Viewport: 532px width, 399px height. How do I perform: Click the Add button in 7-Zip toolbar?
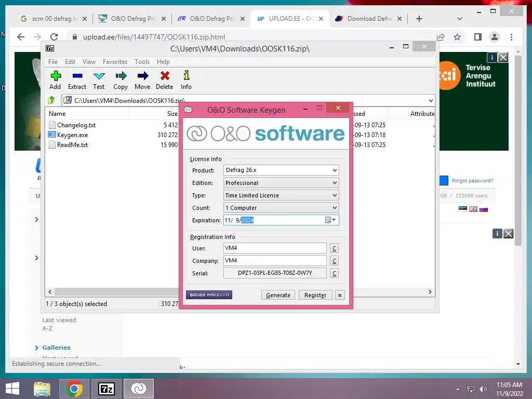point(55,80)
